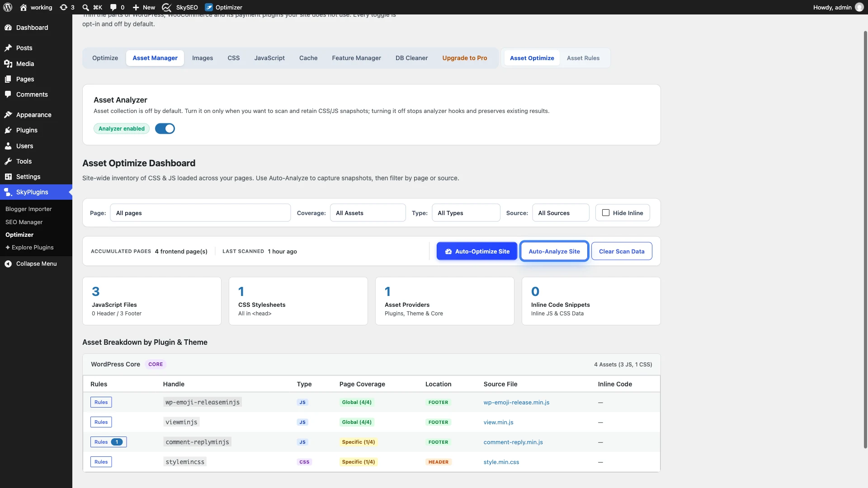Click the Settings icon in the sidebar
Viewport: 868px width, 488px height.
[x=8, y=177]
